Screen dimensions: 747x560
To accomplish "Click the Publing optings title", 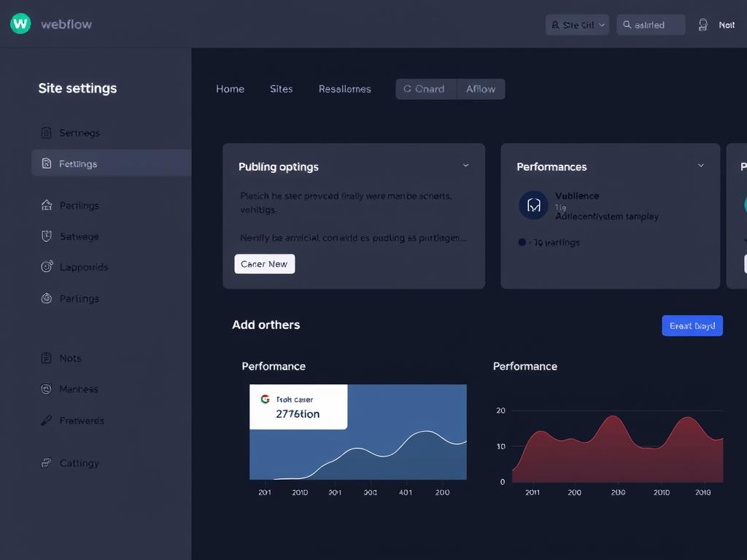I will pyautogui.click(x=278, y=167).
